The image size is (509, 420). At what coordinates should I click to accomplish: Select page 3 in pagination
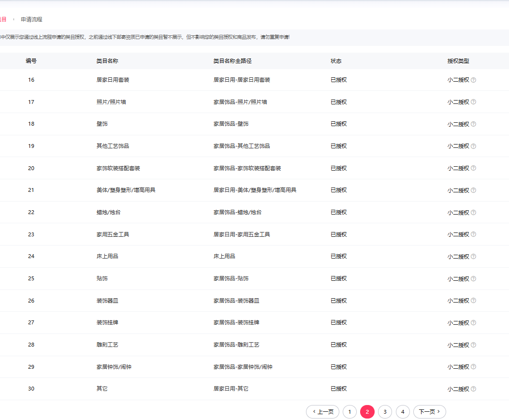pyautogui.click(x=385, y=412)
